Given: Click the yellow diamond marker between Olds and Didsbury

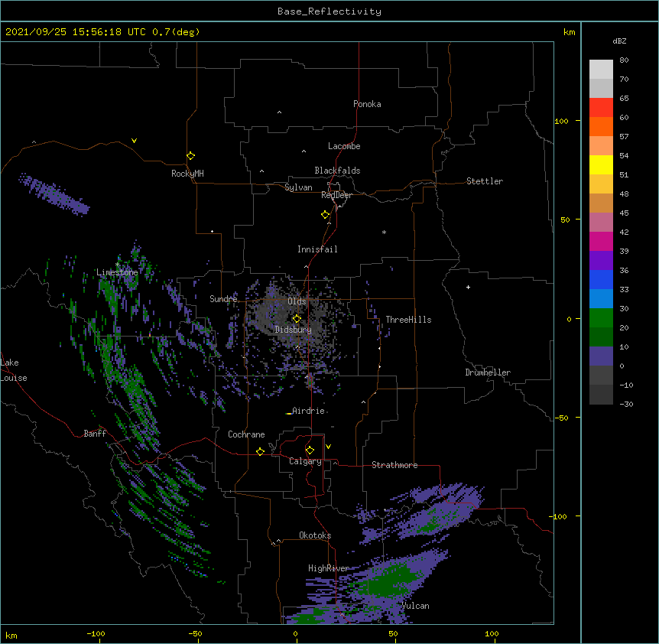Looking at the screenshot, I should coord(297,319).
